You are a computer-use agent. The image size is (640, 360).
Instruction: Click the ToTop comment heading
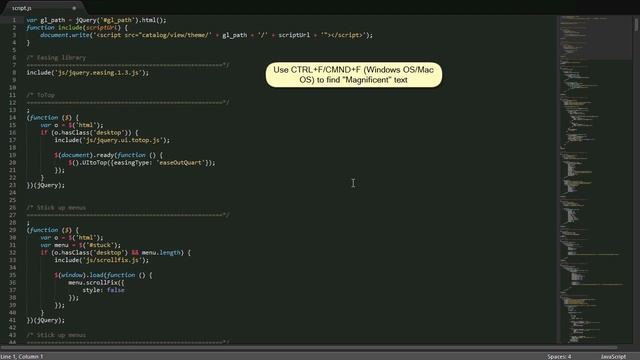pos(40,95)
